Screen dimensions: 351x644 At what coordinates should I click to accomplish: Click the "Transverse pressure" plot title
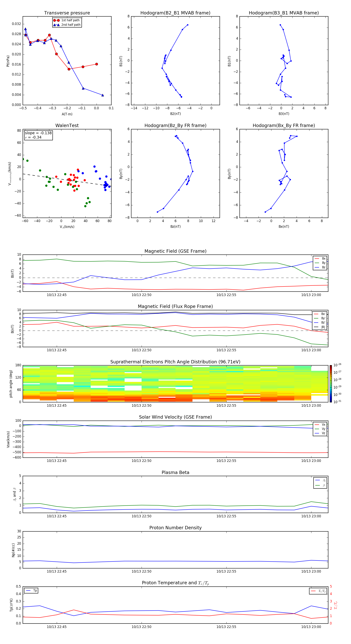coord(67,13)
